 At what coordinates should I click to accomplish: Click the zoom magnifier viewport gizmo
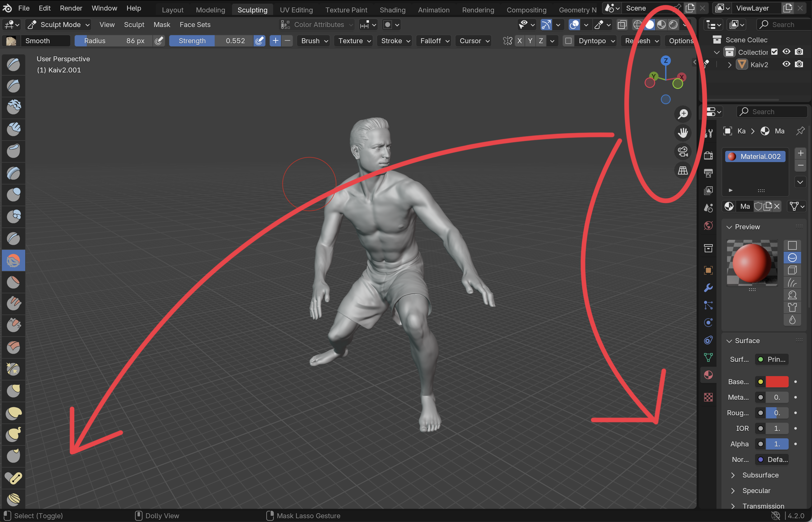[683, 114]
